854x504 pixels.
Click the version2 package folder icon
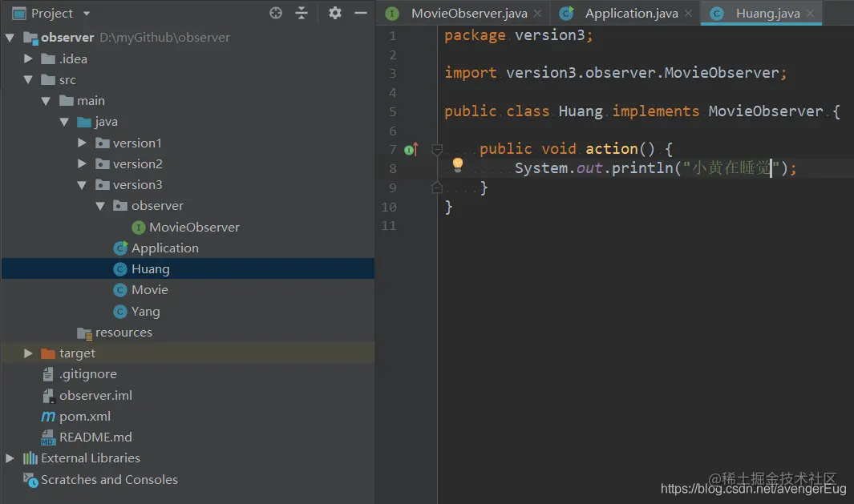point(103,163)
